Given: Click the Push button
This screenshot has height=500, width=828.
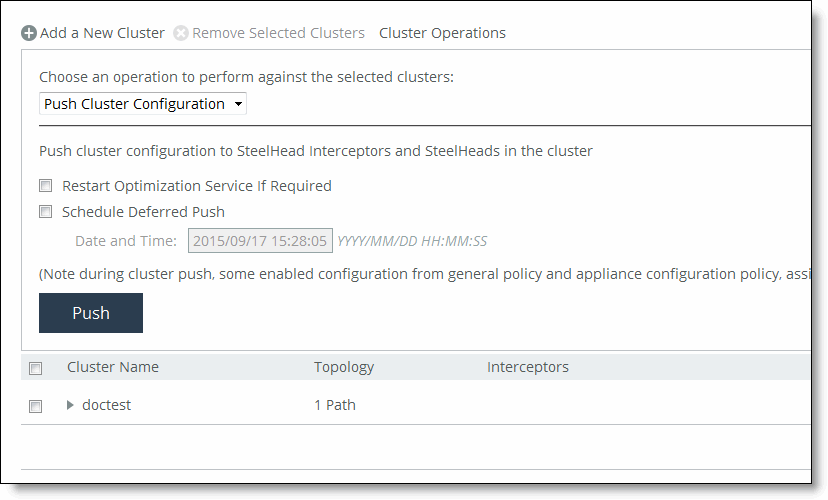Looking at the screenshot, I should pos(91,313).
